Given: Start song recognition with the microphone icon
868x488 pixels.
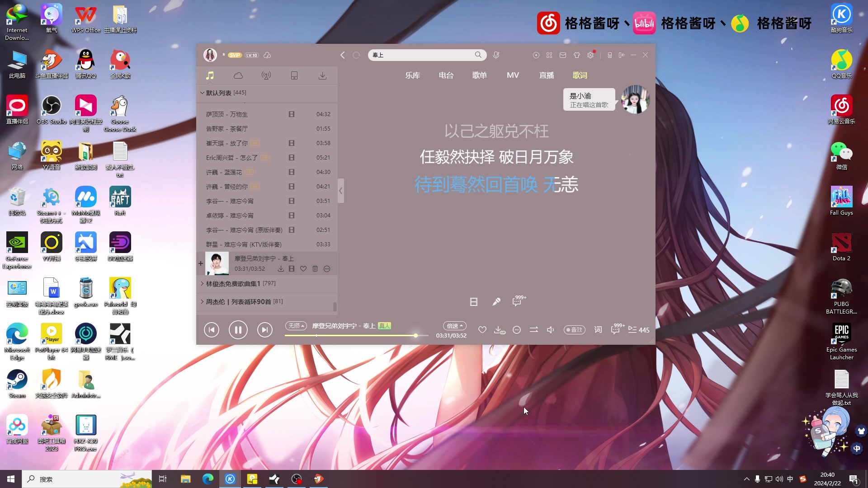Looking at the screenshot, I should tap(496, 55).
